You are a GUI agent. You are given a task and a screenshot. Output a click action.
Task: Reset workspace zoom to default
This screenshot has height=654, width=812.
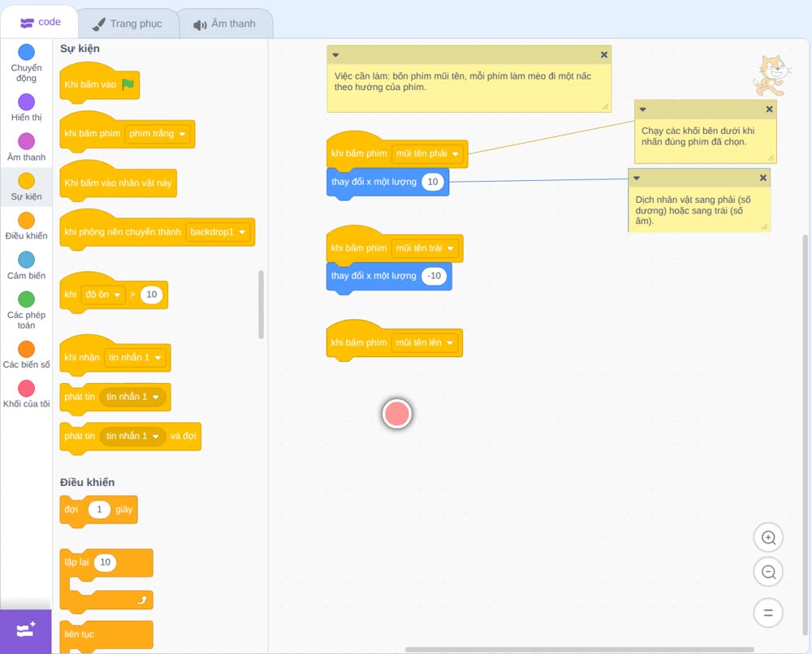pyautogui.click(x=768, y=613)
